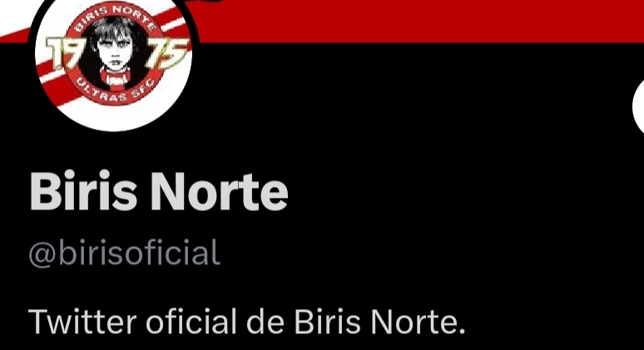Click the word 'Biris' in the display name
Screen dimensions: 644x350
pos(83,191)
